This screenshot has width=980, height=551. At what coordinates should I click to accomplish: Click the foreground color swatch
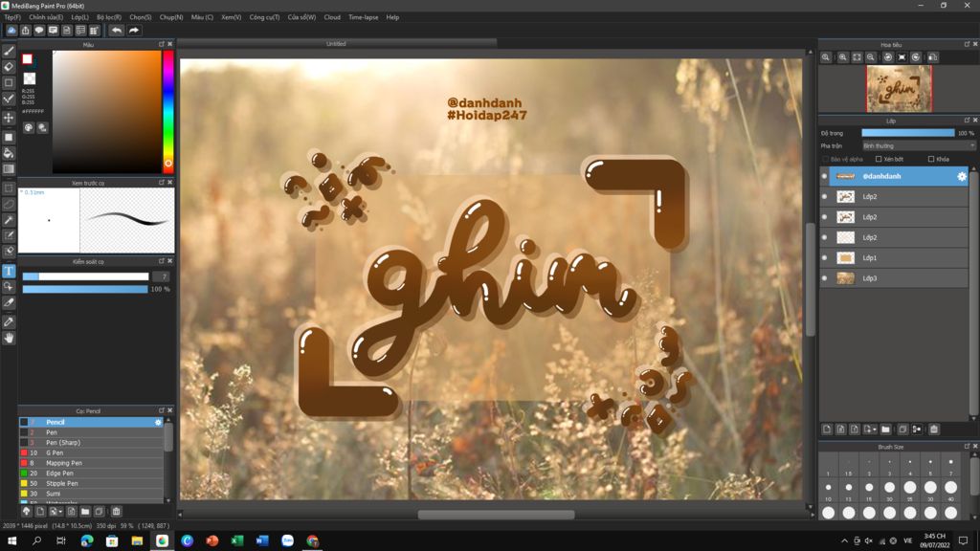pyautogui.click(x=28, y=59)
